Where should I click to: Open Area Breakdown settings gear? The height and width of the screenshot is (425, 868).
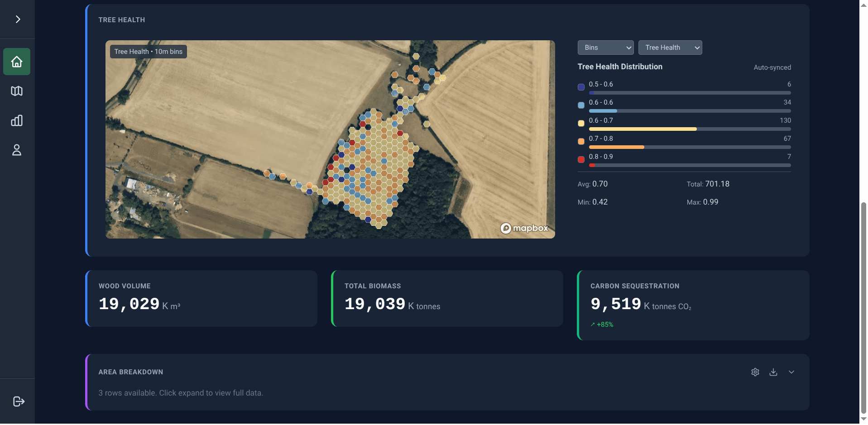coord(755,372)
